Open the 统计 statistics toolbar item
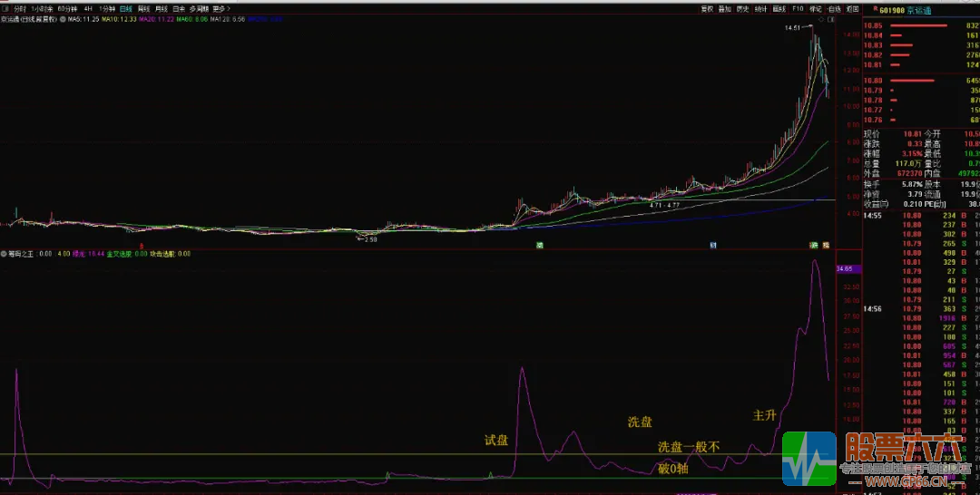Image resolution: width=980 pixels, height=495 pixels. pos(760,8)
